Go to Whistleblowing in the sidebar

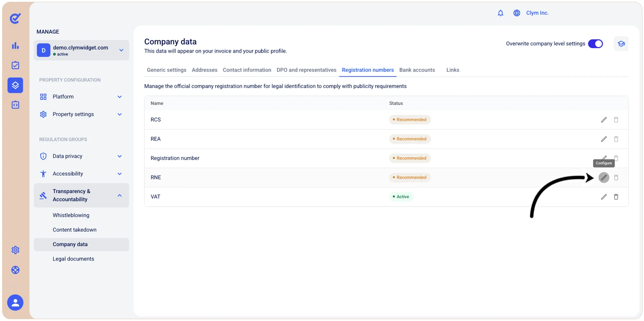point(71,215)
